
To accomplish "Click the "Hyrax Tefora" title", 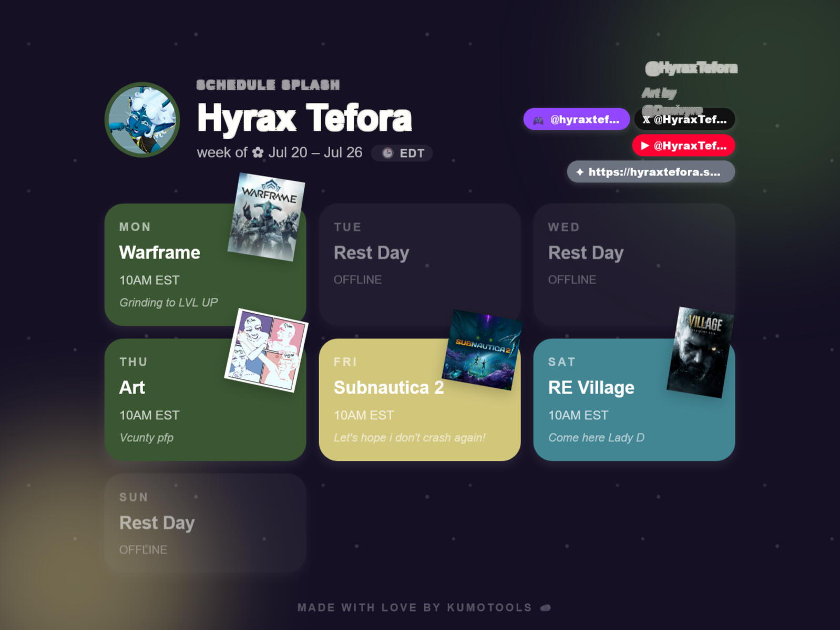I will 304,118.
